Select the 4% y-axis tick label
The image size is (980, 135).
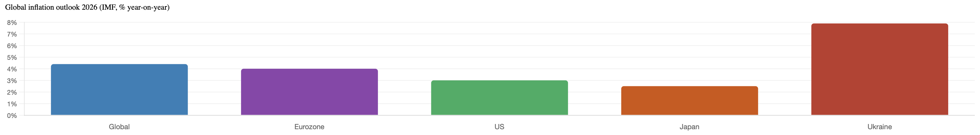(x=12, y=69)
